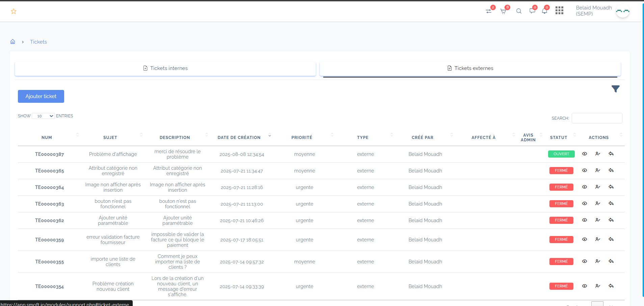Open the show entries dropdown

coord(43,116)
